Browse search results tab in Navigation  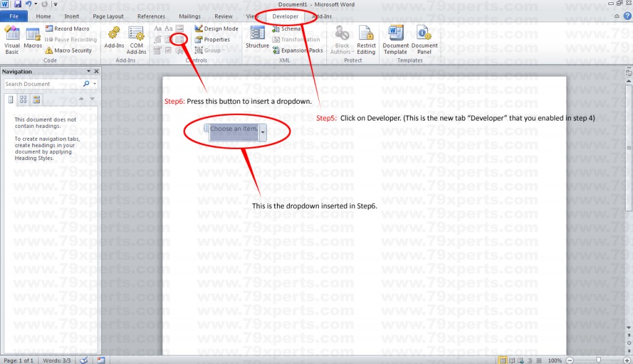[36, 99]
